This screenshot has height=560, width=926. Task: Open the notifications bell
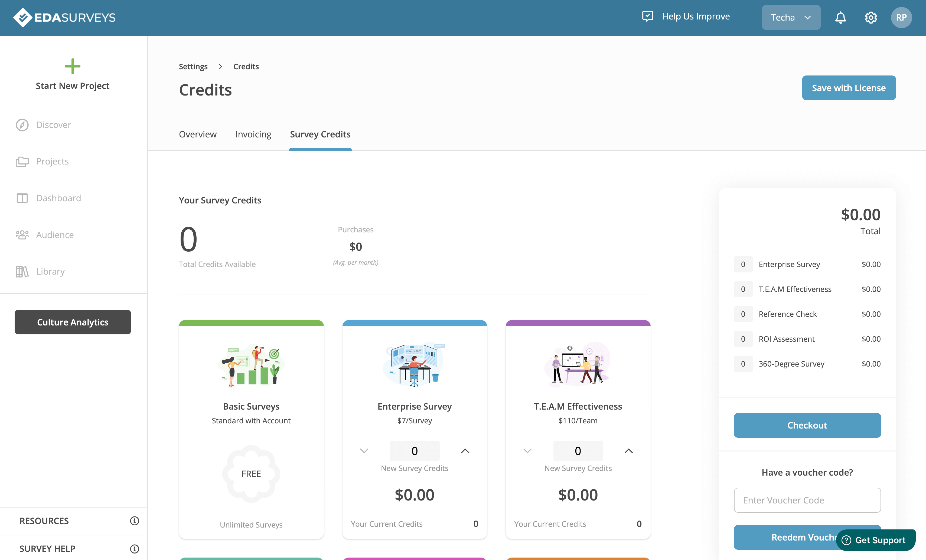pos(840,18)
